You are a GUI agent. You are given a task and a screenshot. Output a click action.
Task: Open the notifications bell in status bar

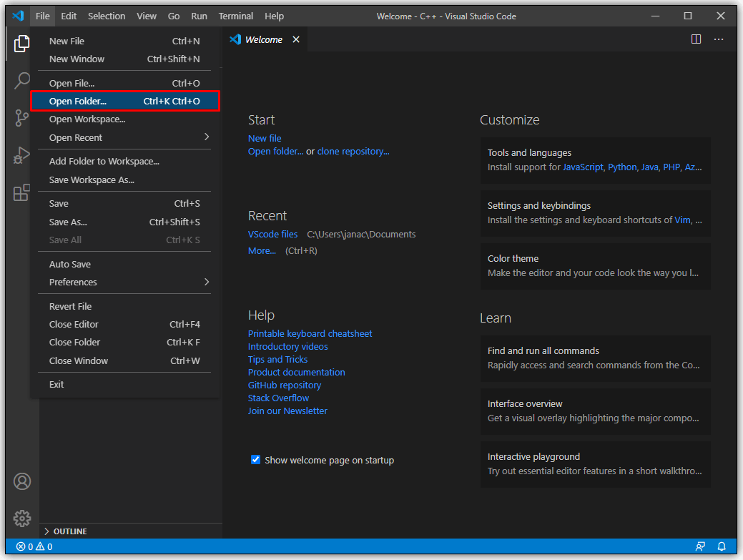722,546
